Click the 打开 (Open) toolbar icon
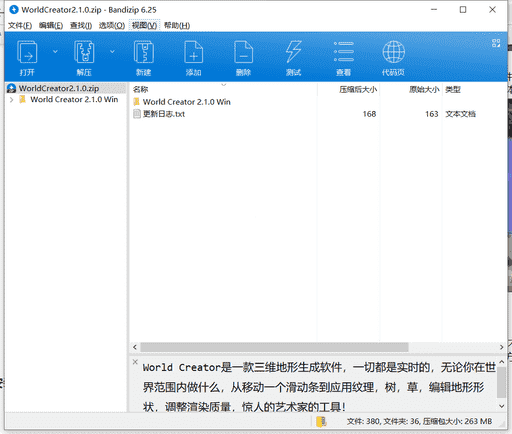 coord(27,52)
